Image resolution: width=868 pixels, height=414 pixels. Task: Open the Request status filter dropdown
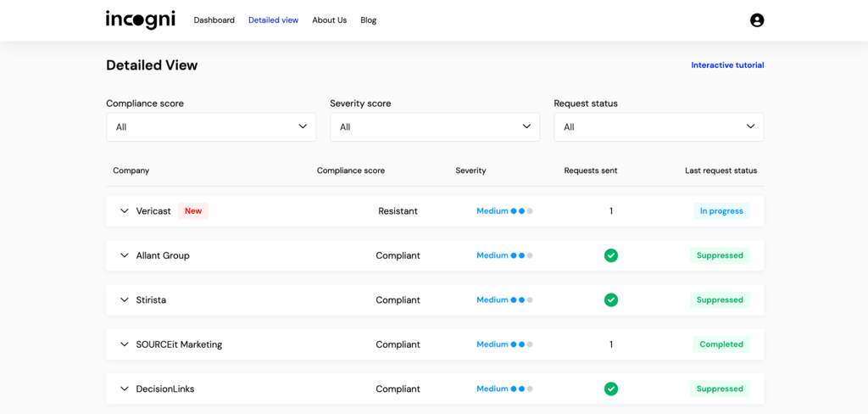tap(659, 127)
